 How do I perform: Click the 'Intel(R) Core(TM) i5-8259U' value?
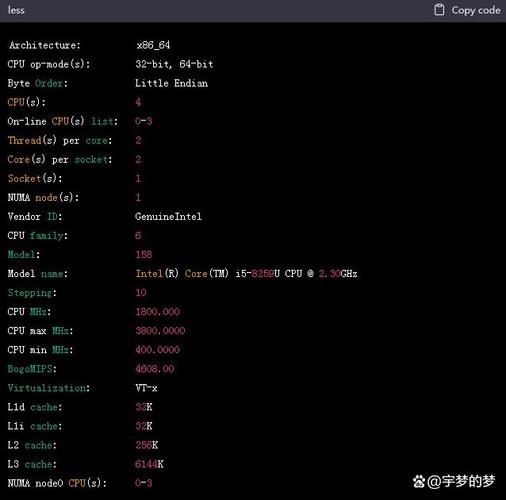click(207, 274)
